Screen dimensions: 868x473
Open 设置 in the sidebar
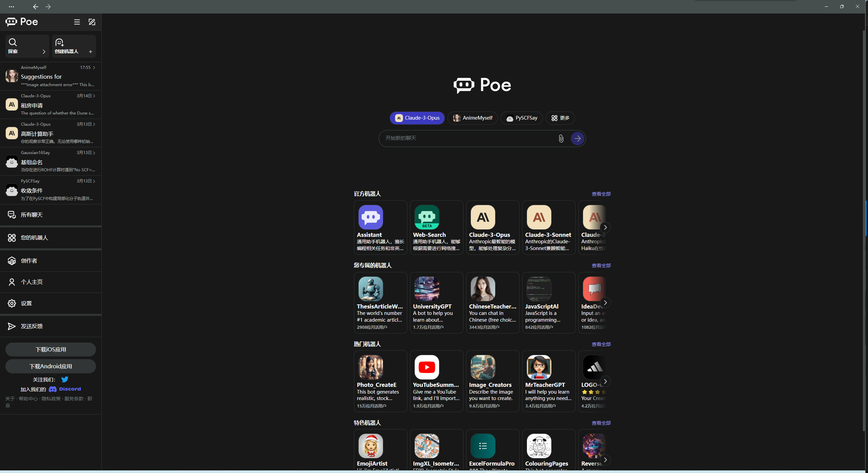tap(51, 303)
